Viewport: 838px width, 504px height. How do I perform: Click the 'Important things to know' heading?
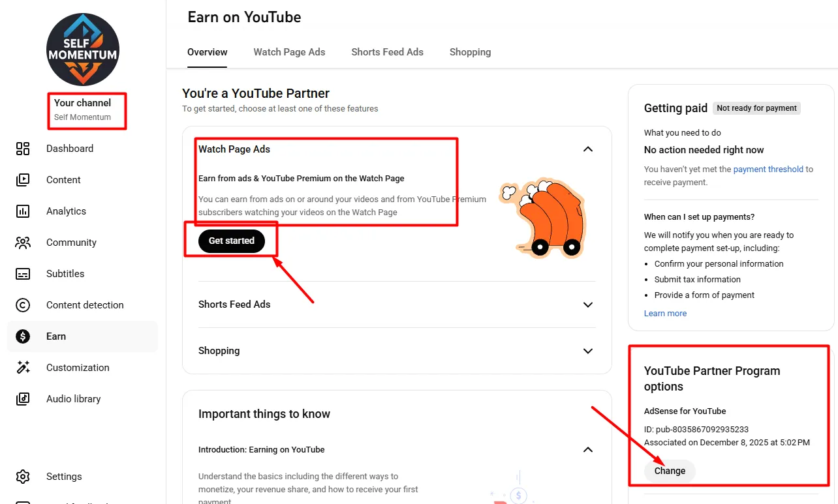click(x=264, y=414)
